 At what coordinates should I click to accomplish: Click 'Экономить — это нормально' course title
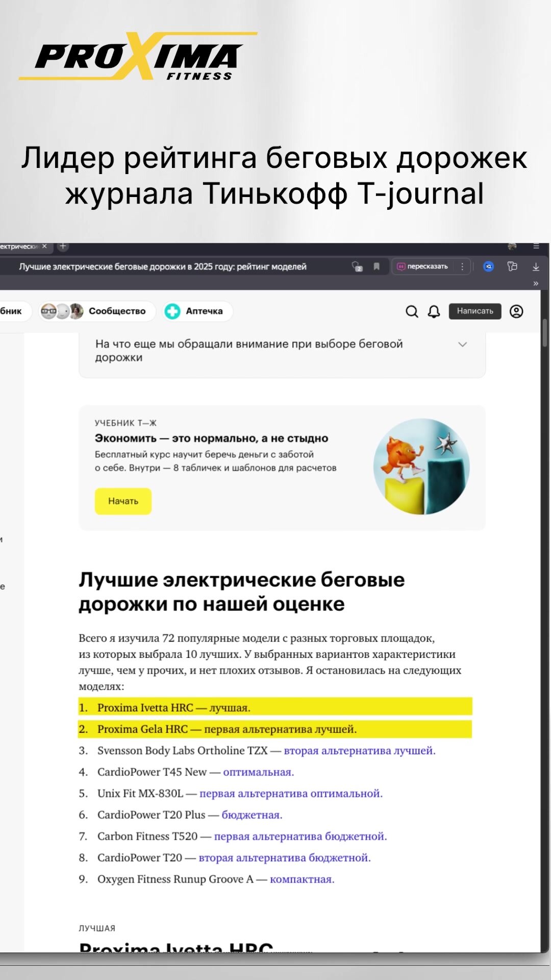pyautogui.click(x=211, y=438)
